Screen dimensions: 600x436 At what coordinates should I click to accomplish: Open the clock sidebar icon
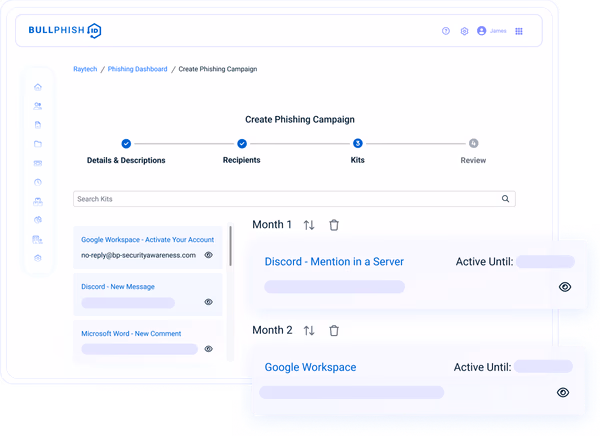click(x=38, y=182)
